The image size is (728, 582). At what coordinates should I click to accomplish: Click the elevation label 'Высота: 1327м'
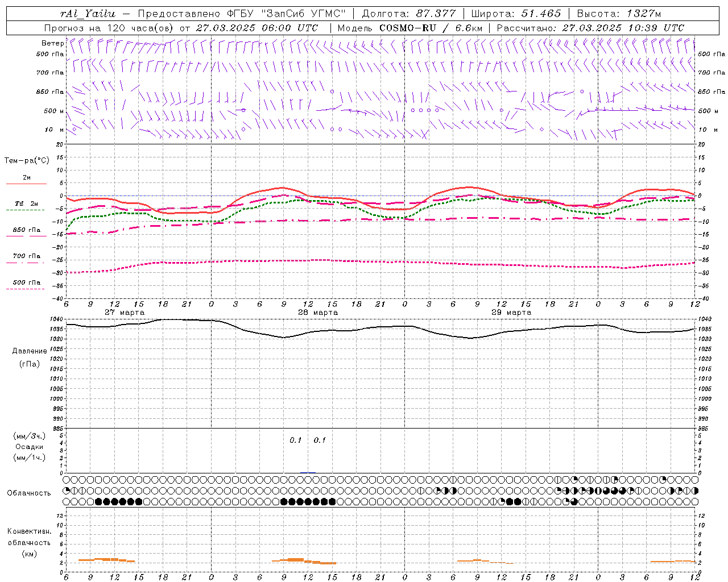(619, 14)
